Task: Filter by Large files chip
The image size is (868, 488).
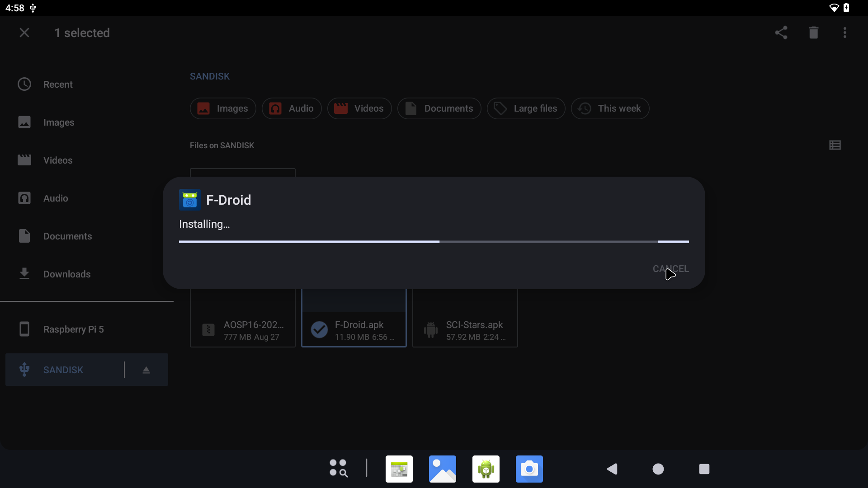Action: pyautogui.click(x=526, y=108)
